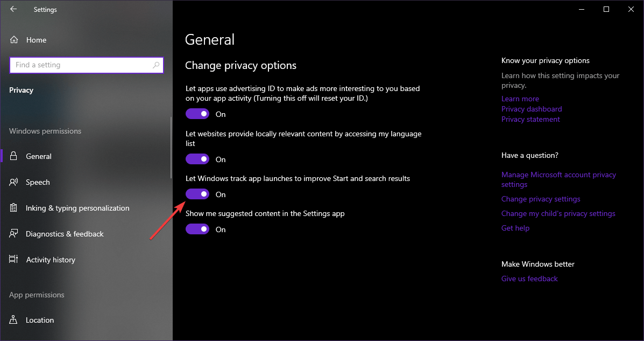Click the General lock icon

tap(13, 156)
